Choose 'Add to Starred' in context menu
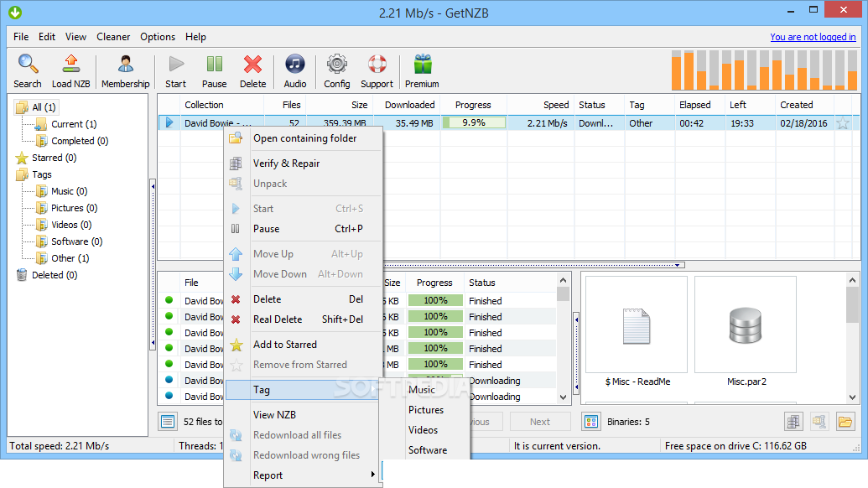The image size is (868, 488). [x=304, y=344]
